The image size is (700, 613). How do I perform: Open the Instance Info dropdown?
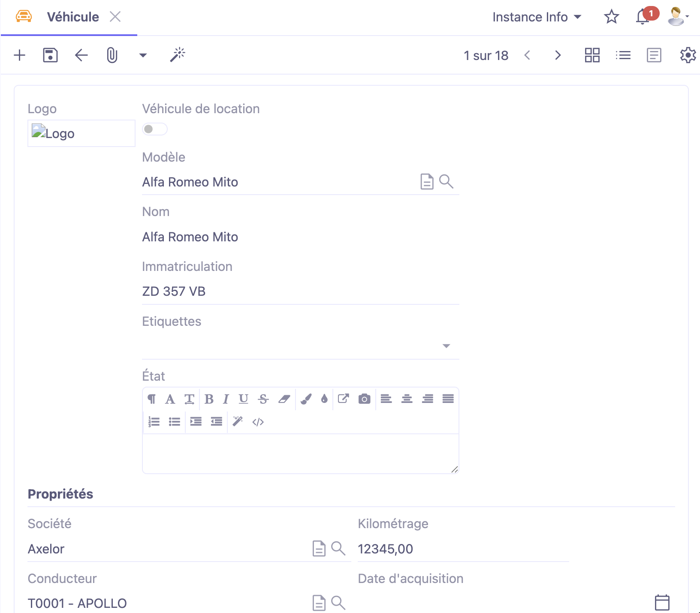[x=537, y=17]
